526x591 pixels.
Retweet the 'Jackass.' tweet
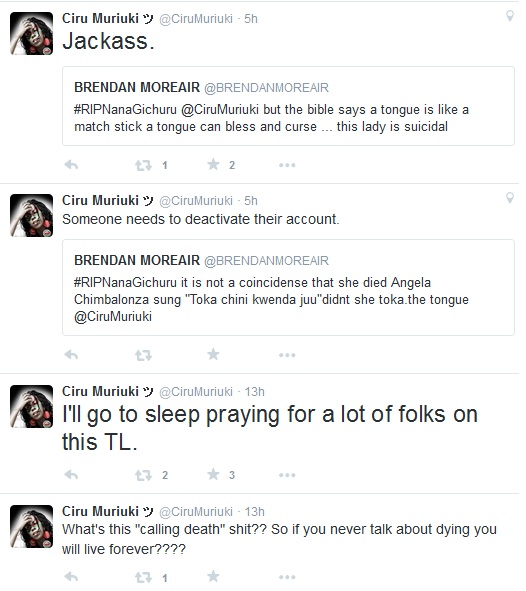click(x=143, y=165)
